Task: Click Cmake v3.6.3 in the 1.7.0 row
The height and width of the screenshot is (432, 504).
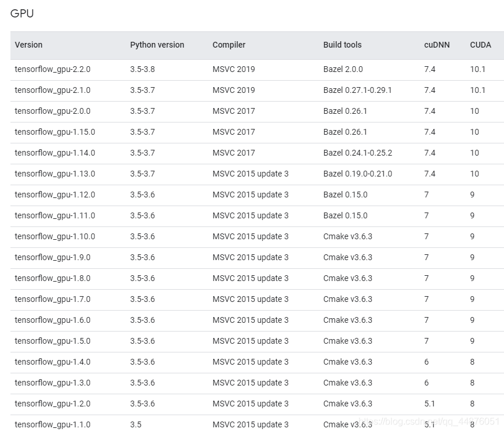Action: coord(348,300)
